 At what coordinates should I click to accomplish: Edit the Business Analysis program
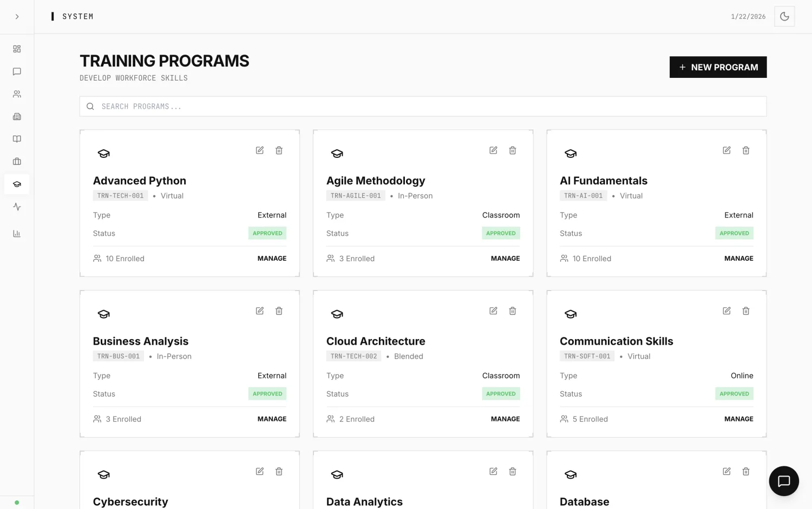coord(260,311)
